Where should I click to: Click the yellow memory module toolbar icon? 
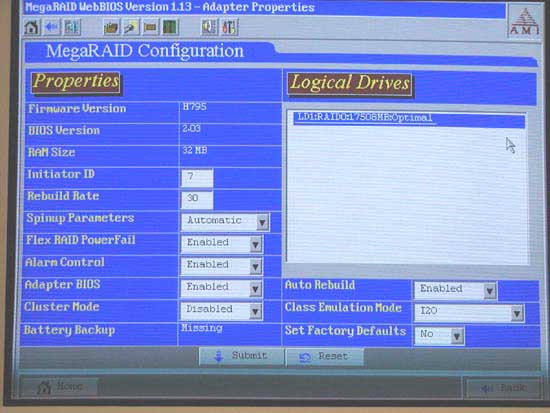(150, 27)
